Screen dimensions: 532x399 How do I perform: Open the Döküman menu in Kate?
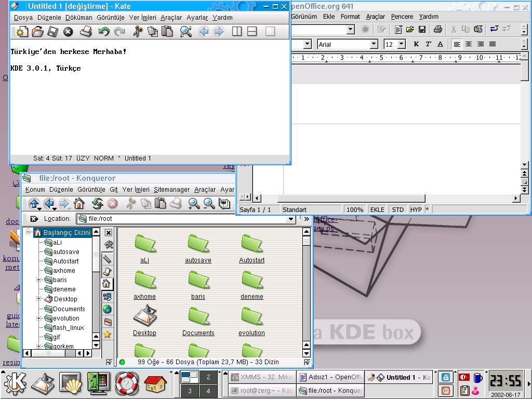[78, 17]
